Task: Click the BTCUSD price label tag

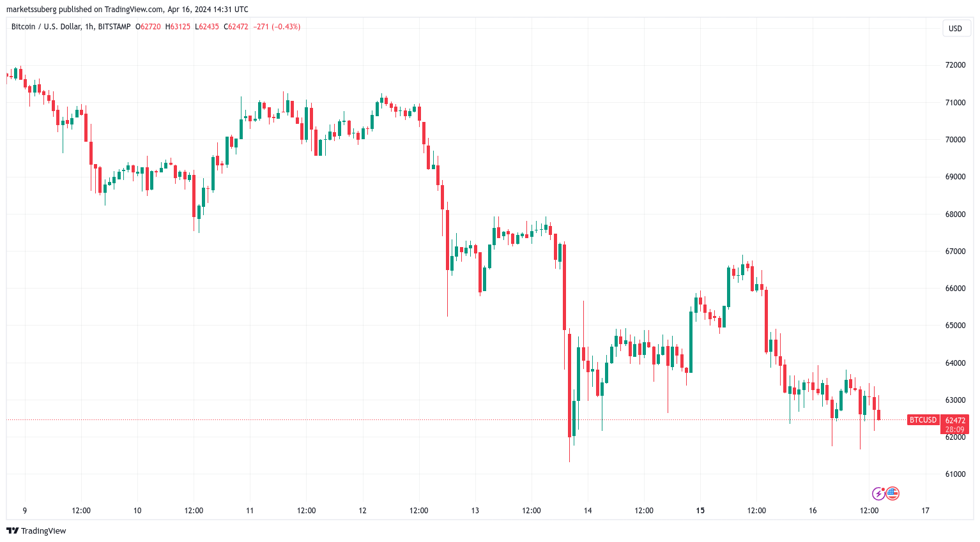Action: click(x=923, y=420)
